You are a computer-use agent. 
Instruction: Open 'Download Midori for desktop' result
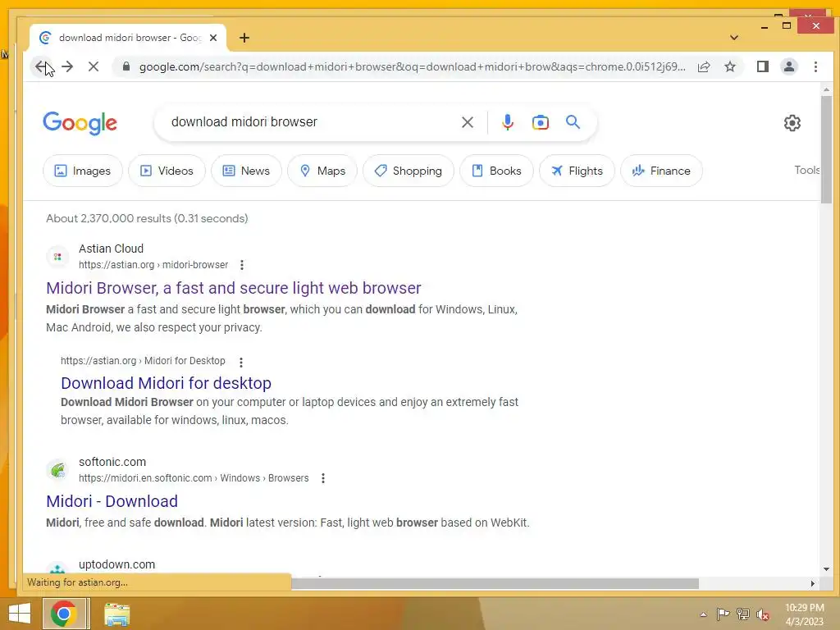click(166, 383)
